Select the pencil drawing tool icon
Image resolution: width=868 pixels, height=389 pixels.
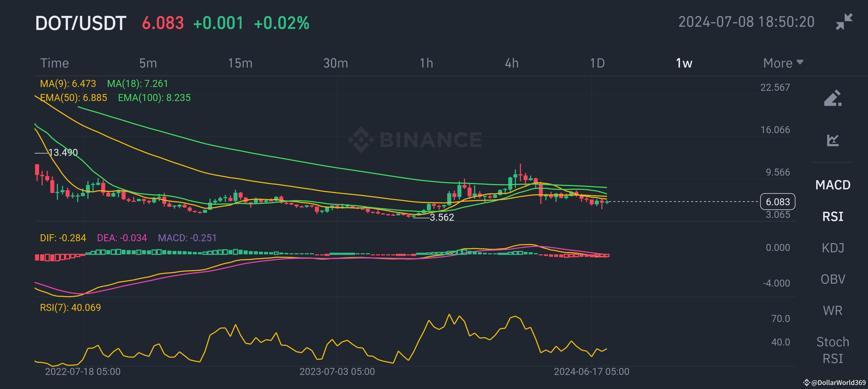click(833, 98)
